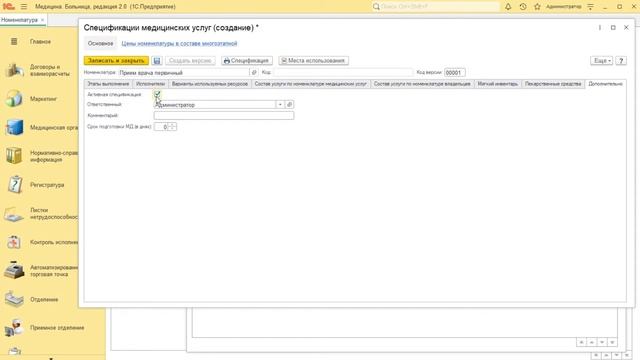Click the 1C logo icon
The image size is (640, 360).
(8, 7)
